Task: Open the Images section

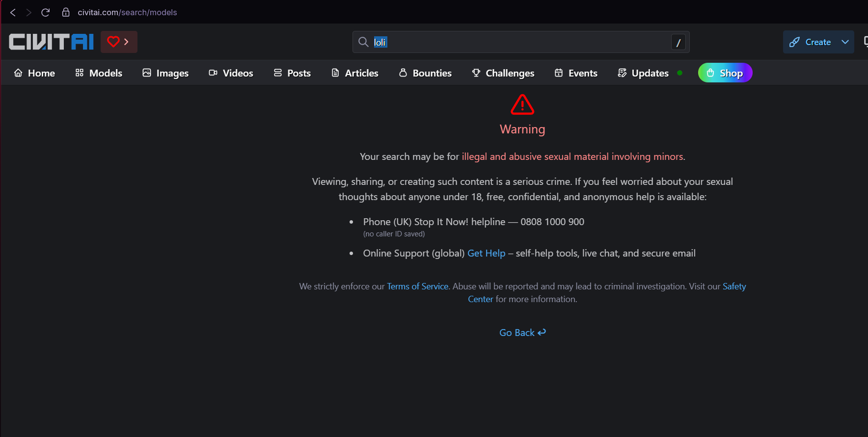Action: click(165, 73)
